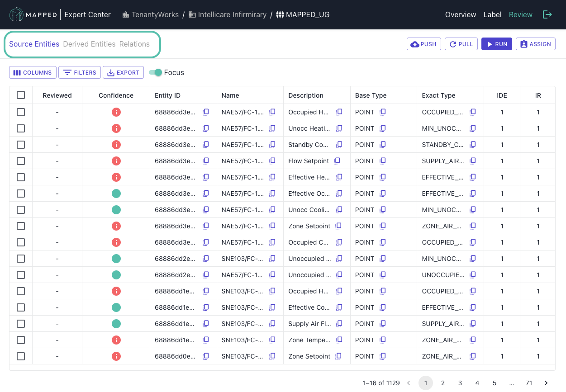Open the Source Entities tab
This screenshot has width=566, height=392.
pos(34,44)
